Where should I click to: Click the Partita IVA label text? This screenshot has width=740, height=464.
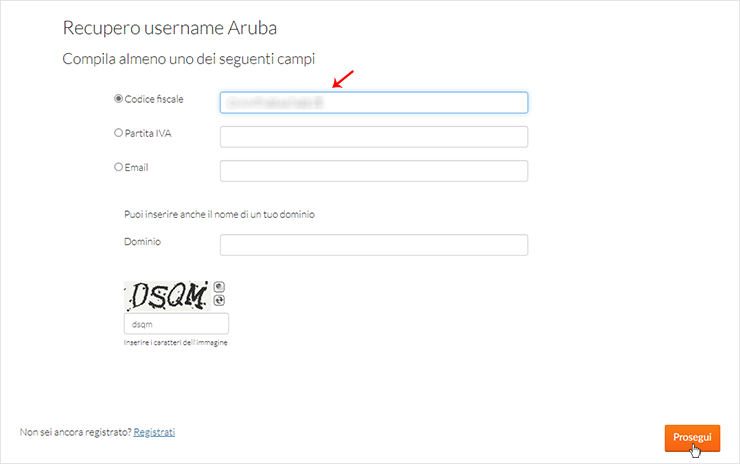tap(148, 133)
